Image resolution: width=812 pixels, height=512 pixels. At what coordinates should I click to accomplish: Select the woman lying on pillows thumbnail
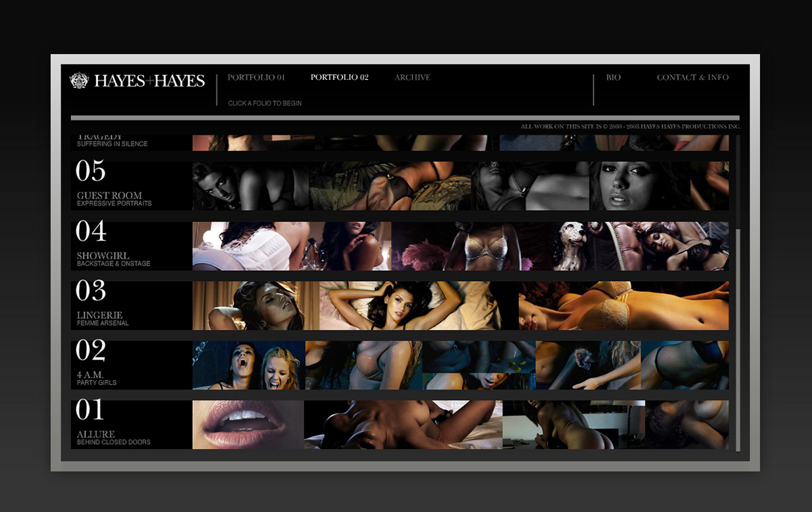pos(410,305)
